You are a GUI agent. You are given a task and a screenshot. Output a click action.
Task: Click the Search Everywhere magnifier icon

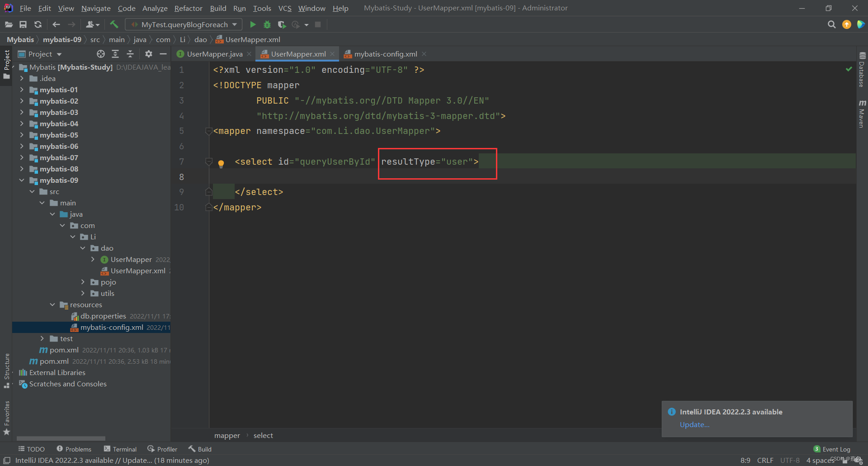[x=831, y=24]
